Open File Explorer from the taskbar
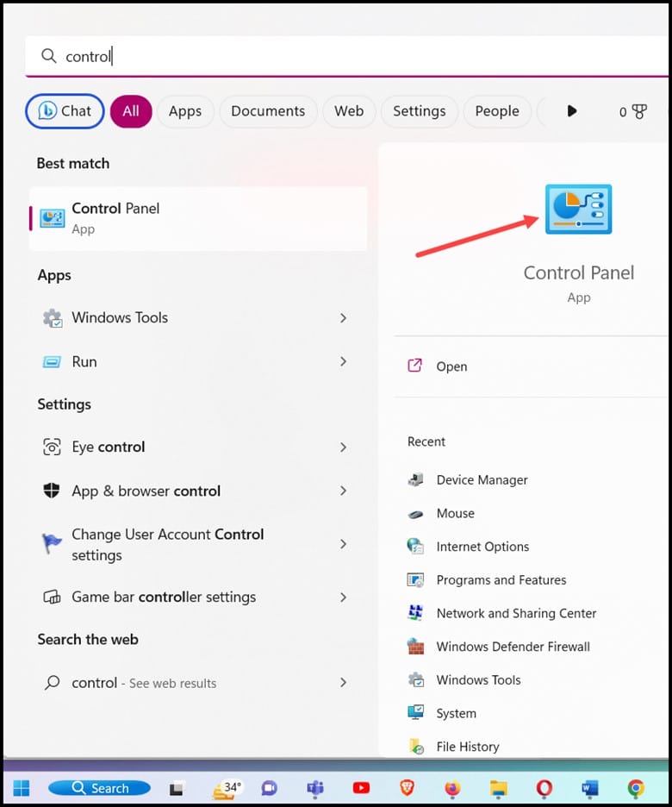672x807 pixels. (x=498, y=789)
